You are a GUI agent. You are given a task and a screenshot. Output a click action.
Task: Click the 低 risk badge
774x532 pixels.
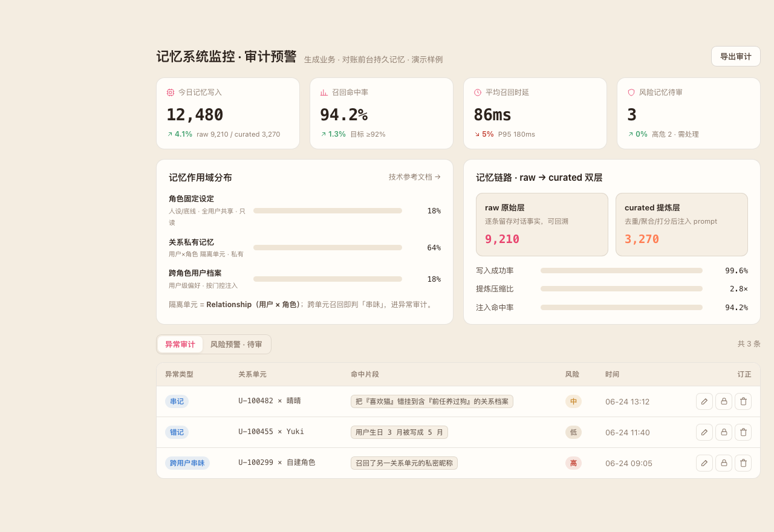pyautogui.click(x=573, y=432)
